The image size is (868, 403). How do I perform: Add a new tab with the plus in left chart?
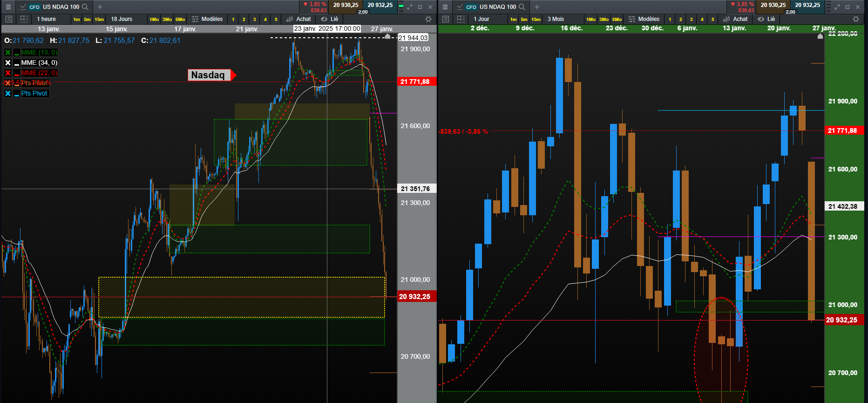100,7
